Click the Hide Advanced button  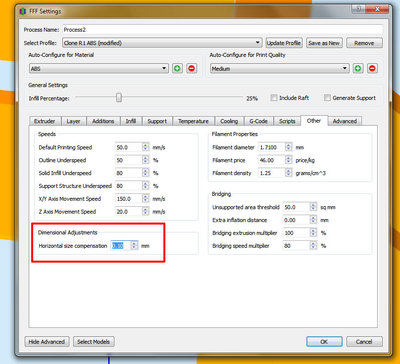pos(47,342)
